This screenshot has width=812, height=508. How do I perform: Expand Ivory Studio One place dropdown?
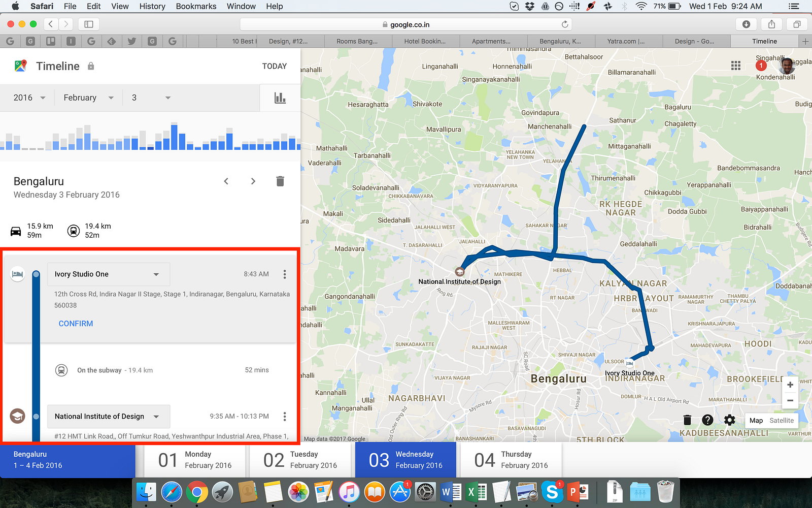[109, 274]
